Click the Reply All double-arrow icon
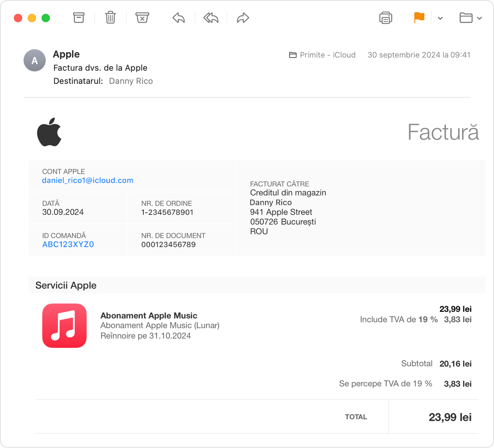This screenshot has height=448, width=494. (x=211, y=18)
